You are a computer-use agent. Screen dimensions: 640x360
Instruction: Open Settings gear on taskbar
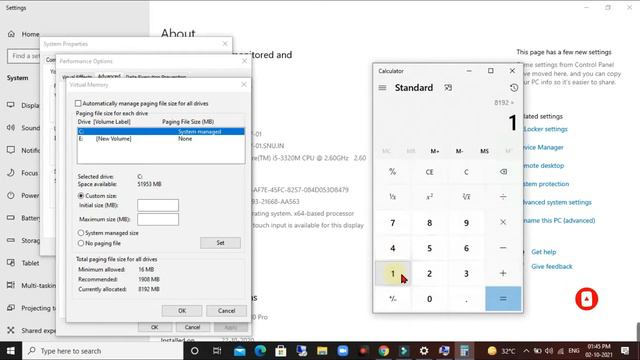click(x=424, y=351)
